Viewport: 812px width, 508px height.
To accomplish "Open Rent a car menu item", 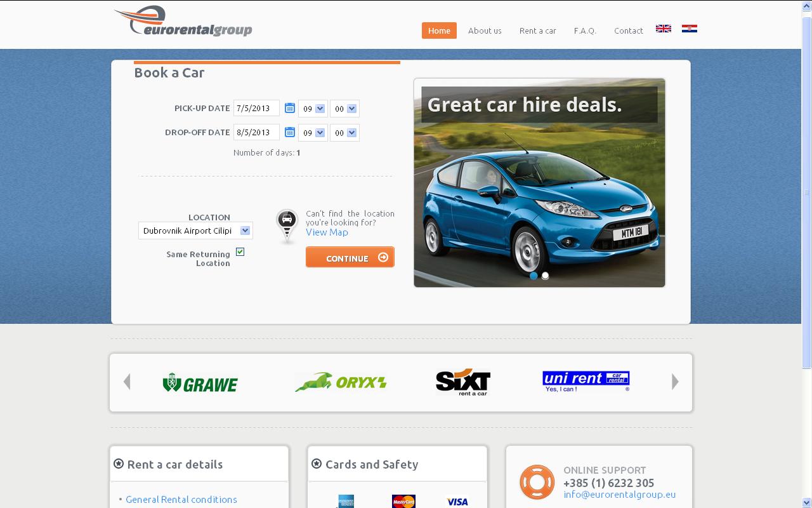I will [538, 30].
